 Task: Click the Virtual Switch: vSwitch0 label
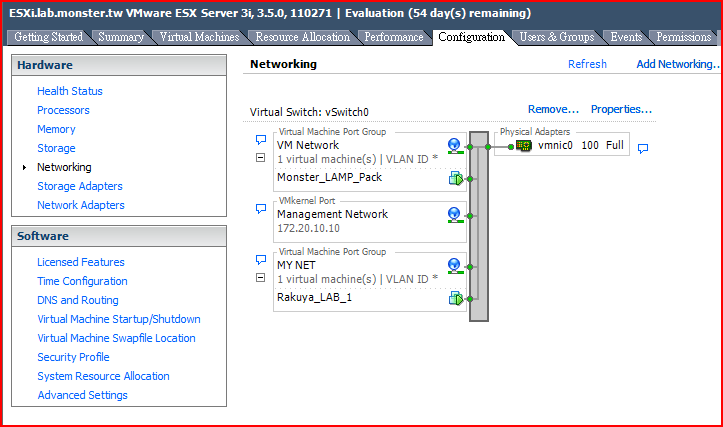pos(309,112)
